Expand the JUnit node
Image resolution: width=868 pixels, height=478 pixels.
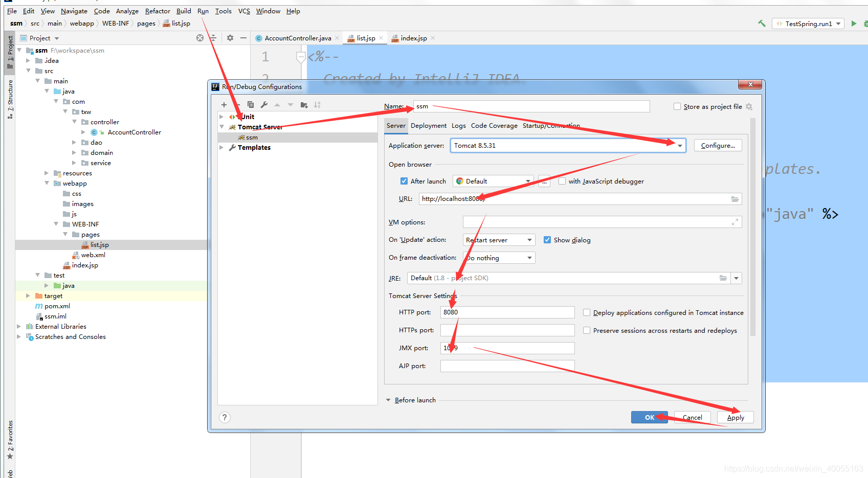[221, 117]
